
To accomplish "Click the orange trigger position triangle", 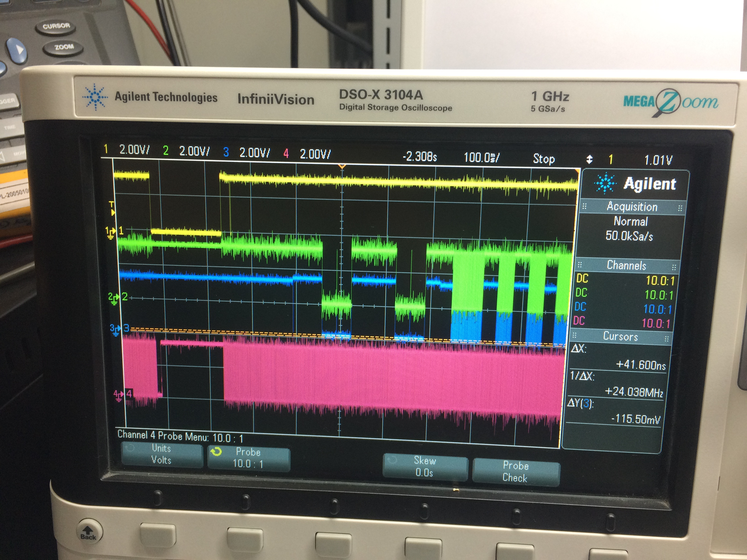I will pyautogui.click(x=342, y=166).
